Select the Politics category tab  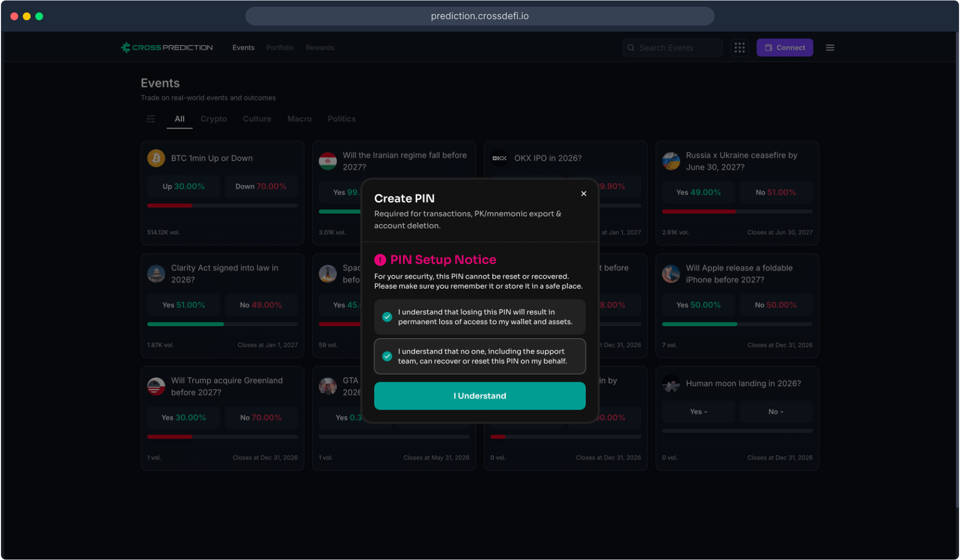tap(341, 119)
